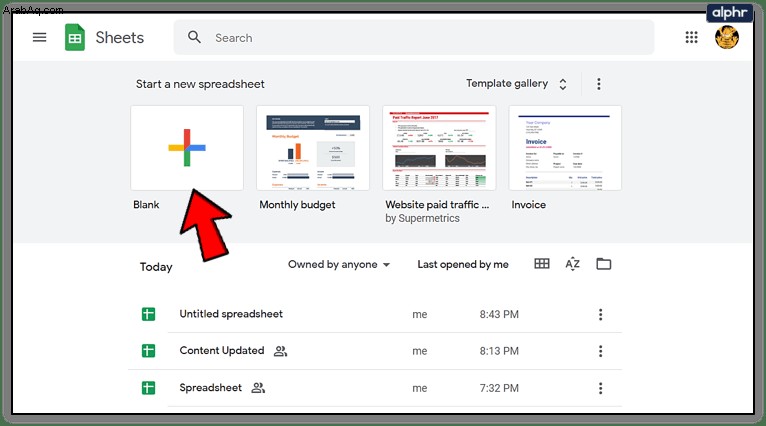The height and width of the screenshot is (426, 766).
Task: Click the Content Updated file icon
Action: (x=149, y=351)
